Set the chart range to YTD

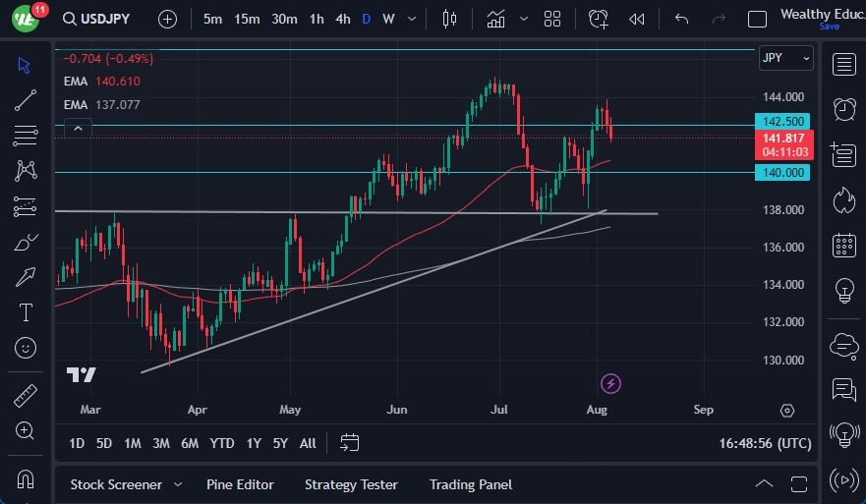pos(222,443)
